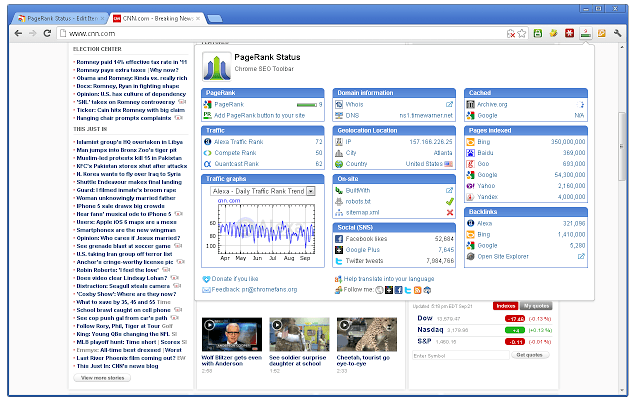Image resolution: width=640 pixels, height=400 pixels.
Task: Open Alexa Daily Traffic Rank Trend dropdown
Action: point(262,191)
